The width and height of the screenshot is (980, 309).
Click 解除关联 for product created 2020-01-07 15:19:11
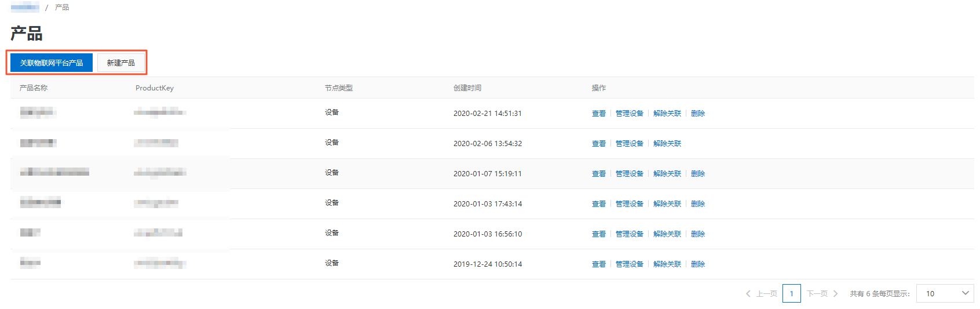click(667, 174)
